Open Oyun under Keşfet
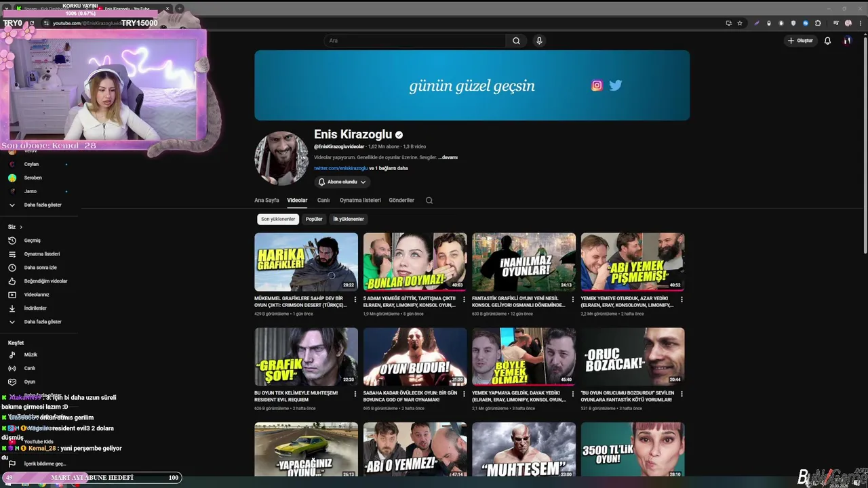 (29, 382)
